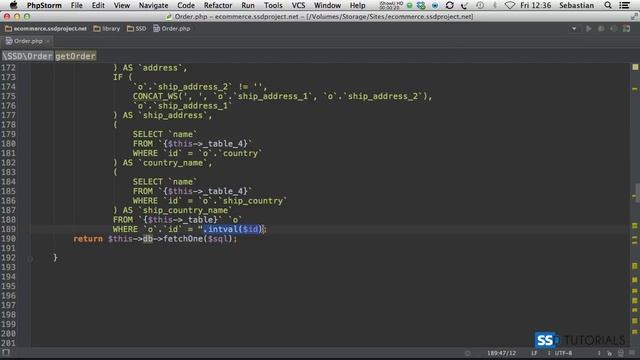Click the sync arrows menu bar icon
This screenshot has width=640, height=360.
[x=449, y=5]
